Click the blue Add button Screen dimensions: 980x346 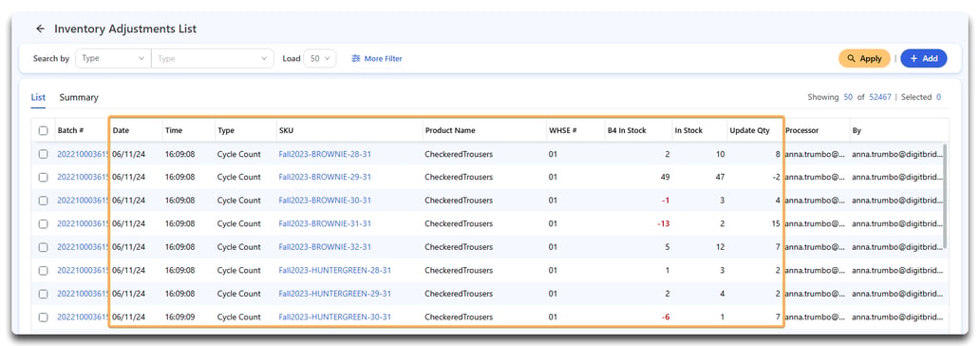click(x=924, y=58)
